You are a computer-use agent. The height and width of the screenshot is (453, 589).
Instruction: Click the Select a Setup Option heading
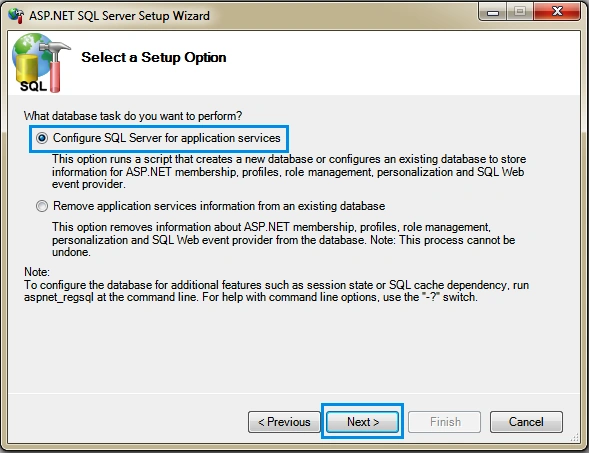(x=154, y=57)
